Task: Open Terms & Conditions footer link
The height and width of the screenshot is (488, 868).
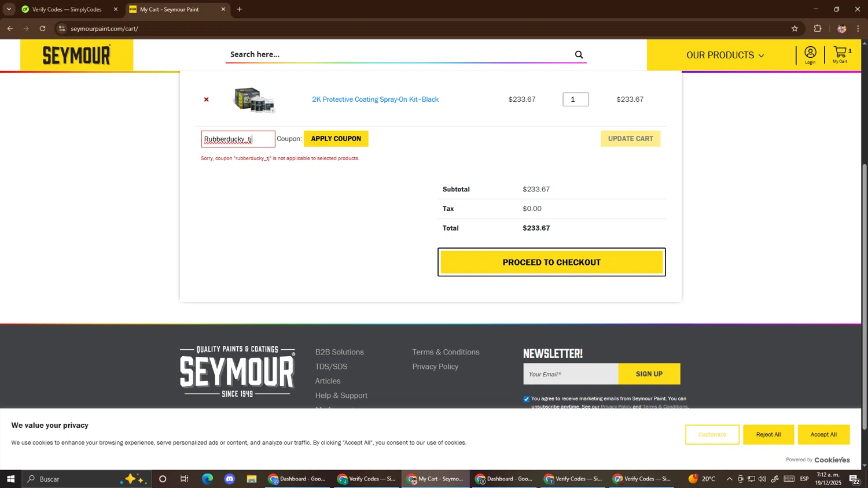Action: pos(446,352)
